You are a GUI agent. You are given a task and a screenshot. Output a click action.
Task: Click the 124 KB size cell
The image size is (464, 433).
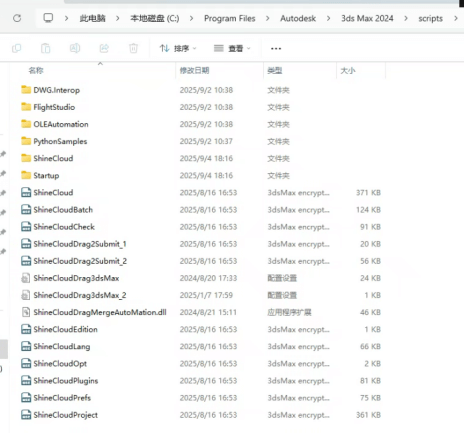pyautogui.click(x=368, y=210)
